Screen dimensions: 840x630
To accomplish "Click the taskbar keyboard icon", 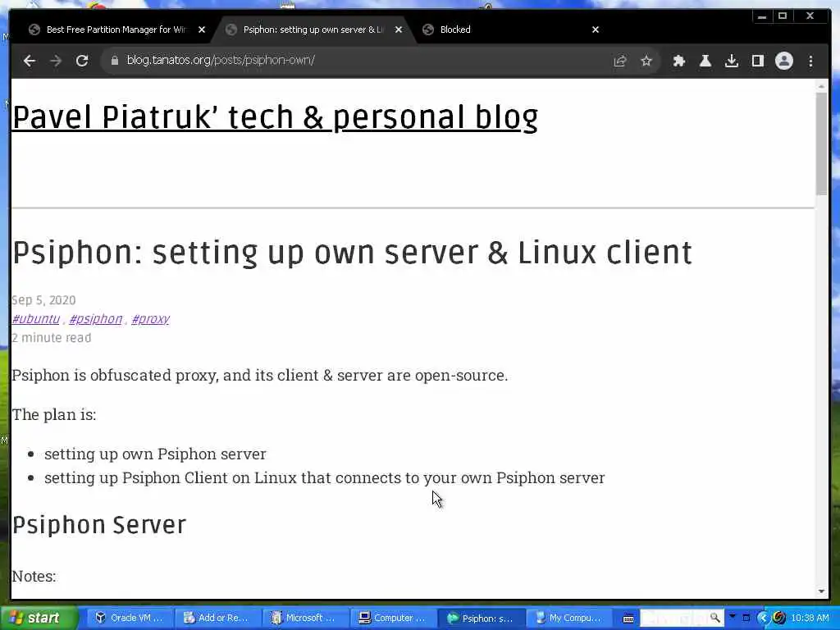I will point(628,619).
